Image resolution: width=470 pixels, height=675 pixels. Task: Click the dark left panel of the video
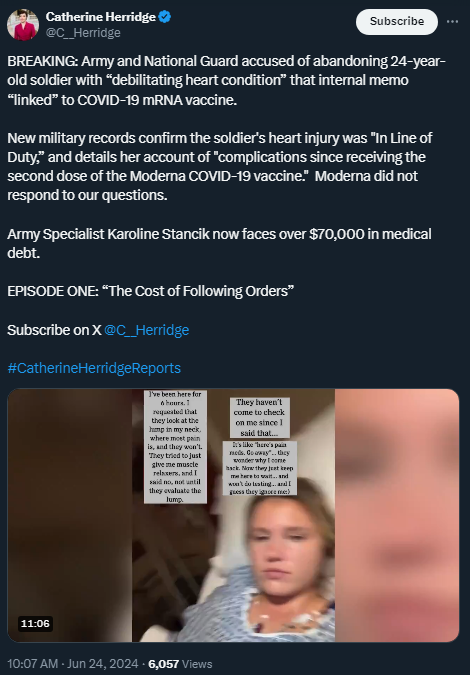click(70, 515)
